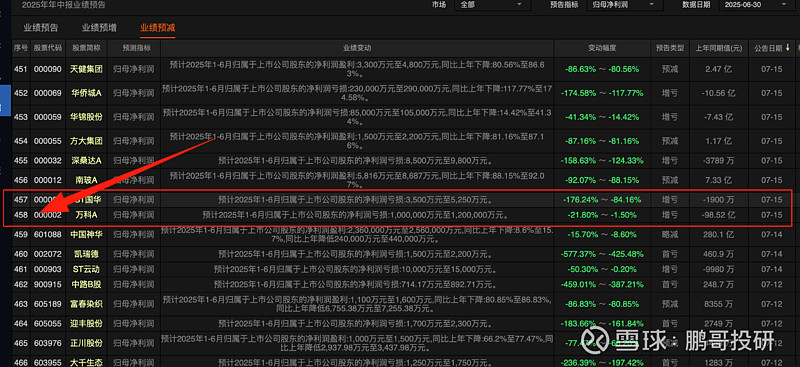
Task: Select stock code 000069
Action: [x=48, y=93]
